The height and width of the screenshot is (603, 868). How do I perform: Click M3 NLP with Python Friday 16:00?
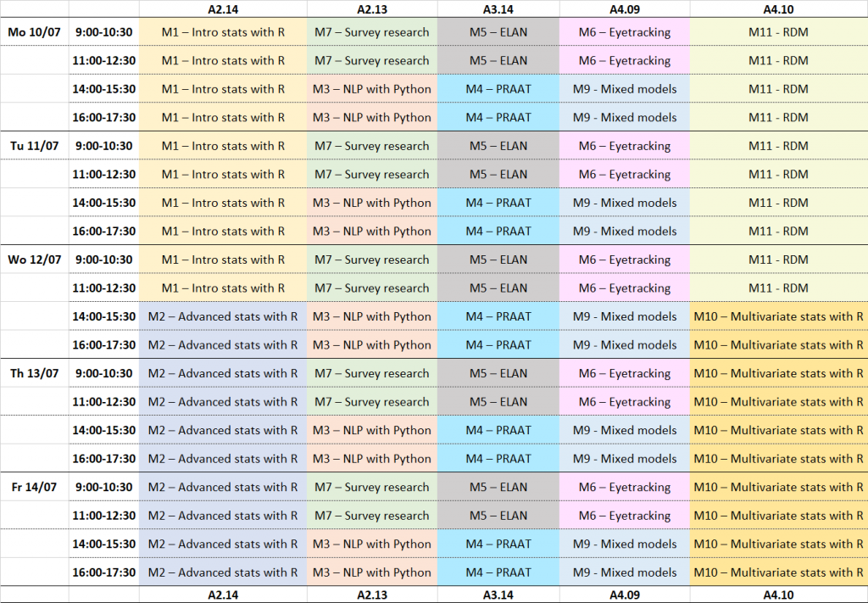pyautogui.click(x=372, y=572)
